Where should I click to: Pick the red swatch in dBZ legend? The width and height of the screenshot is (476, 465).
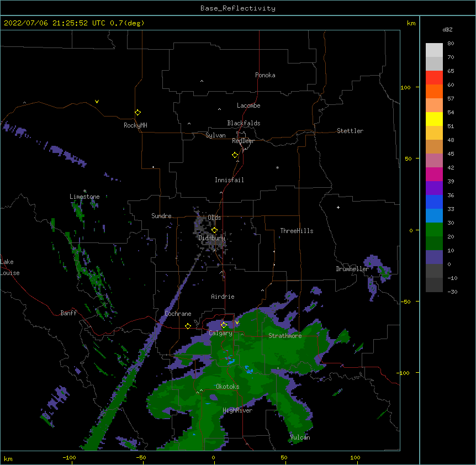[x=434, y=77]
